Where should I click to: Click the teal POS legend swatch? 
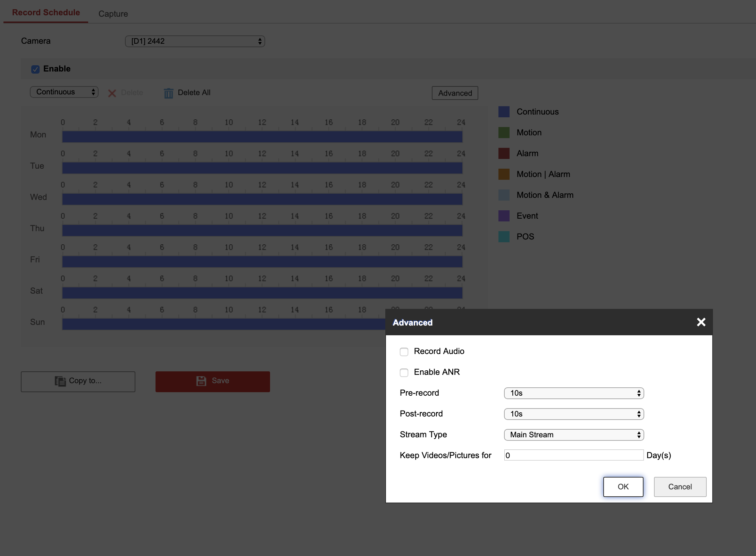(x=504, y=237)
